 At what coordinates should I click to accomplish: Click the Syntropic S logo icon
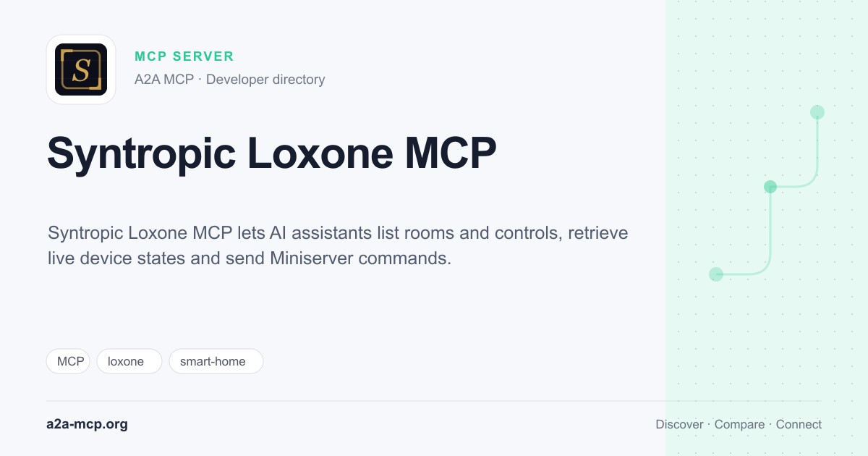[x=81, y=69]
